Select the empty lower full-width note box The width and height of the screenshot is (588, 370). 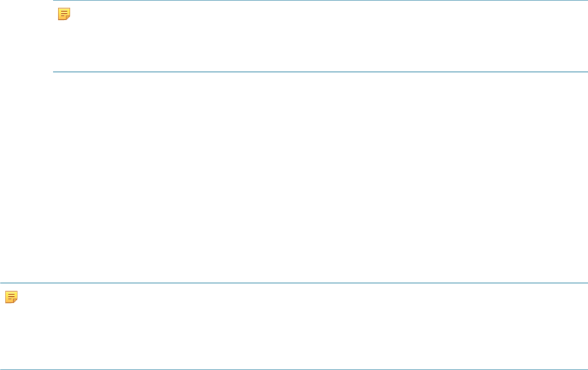[294, 326]
